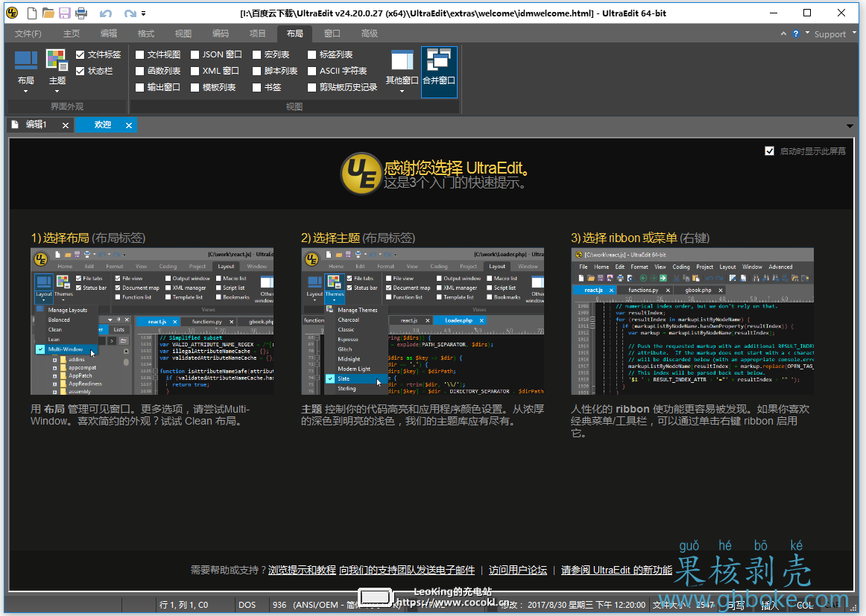Print using the printer icon

[81, 13]
